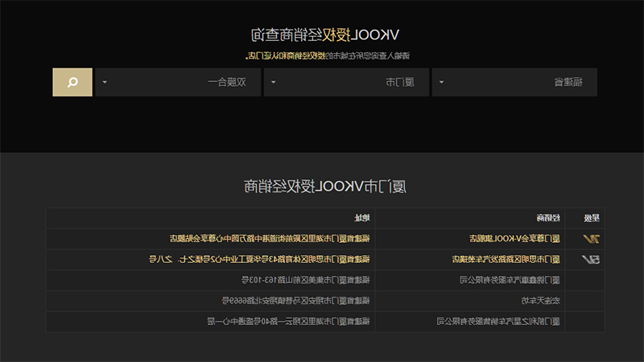Select the 福建省 province field
The width and height of the screenshot is (644, 362).
point(514,82)
